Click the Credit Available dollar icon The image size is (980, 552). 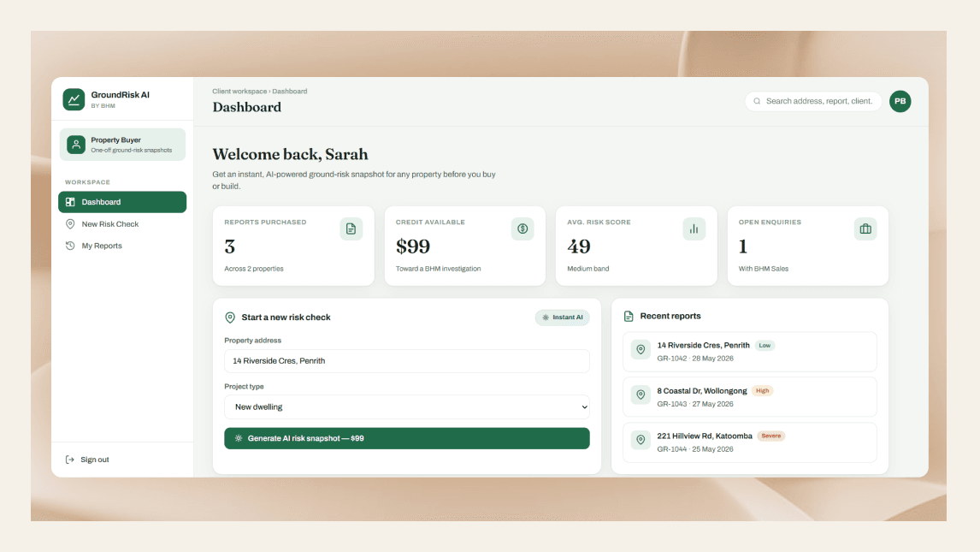pos(522,229)
